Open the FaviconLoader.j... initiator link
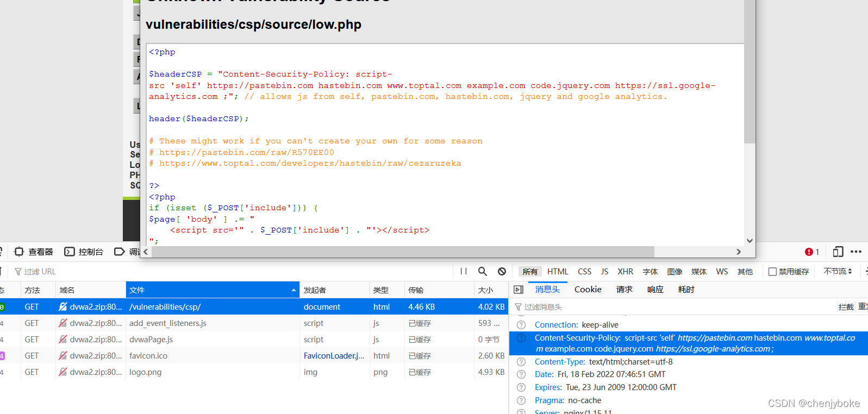Viewport: 868px width, 414px height. (334, 355)
